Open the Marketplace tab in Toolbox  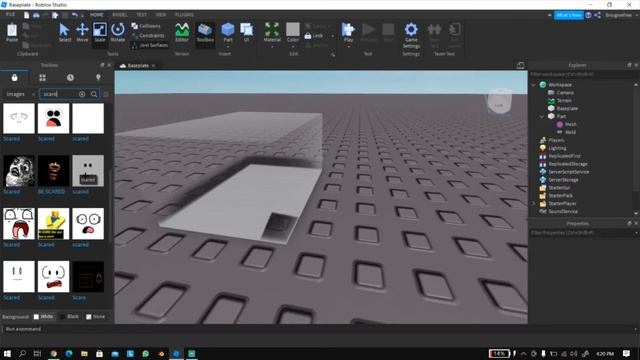point(15,78)
